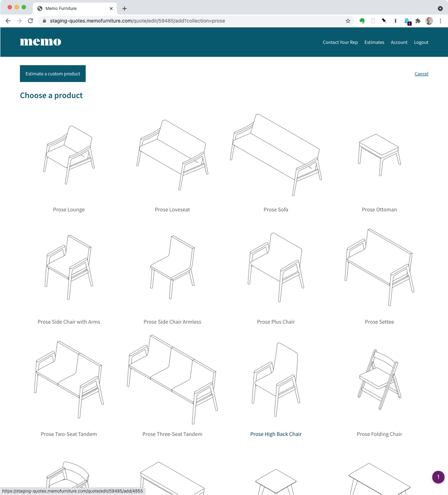
Task: Click the Logout navigation link
Action: [421, 42]
